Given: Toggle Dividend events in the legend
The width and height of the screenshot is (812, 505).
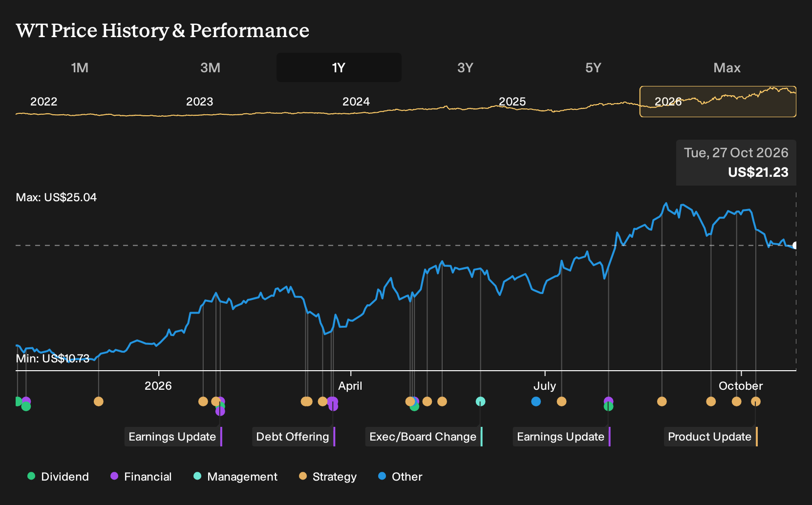Looking at the screenshot, I should click(58, 477).
